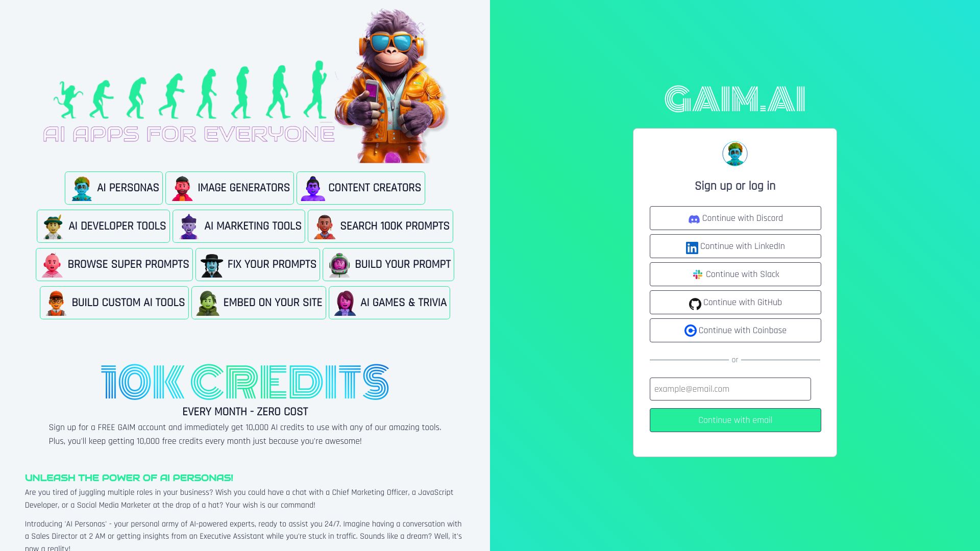Click the GAIM.AI logo at top
This screenshot has height=551, width=980.
coord(734,99)
